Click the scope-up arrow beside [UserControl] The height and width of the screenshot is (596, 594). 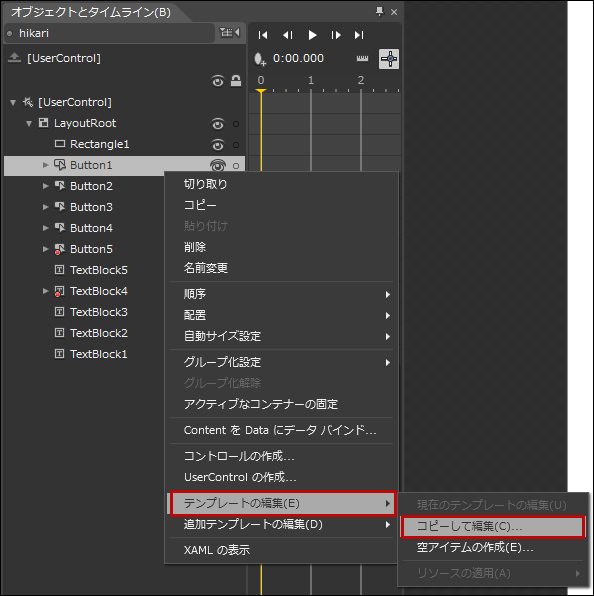pyautogui.click(x=14, y=58)
